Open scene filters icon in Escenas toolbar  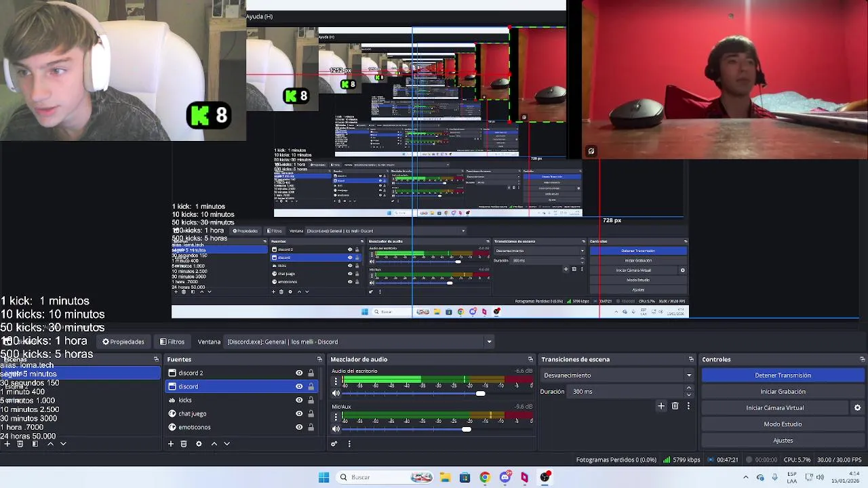pos(35,444)
